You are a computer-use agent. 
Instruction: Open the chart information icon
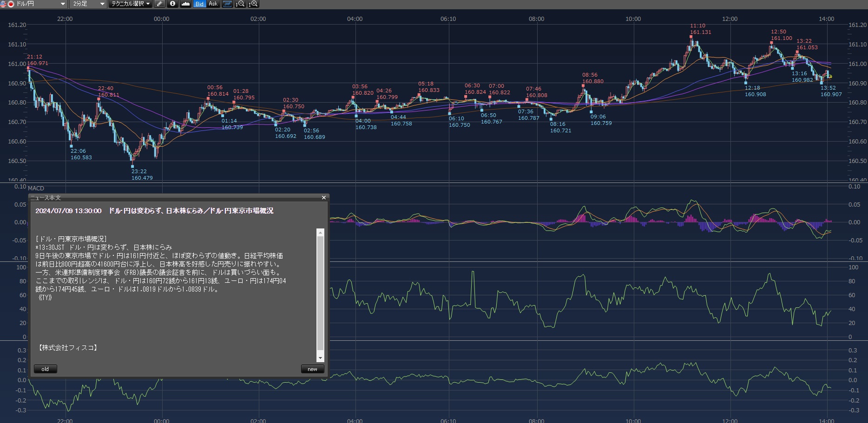click(172, 4)
